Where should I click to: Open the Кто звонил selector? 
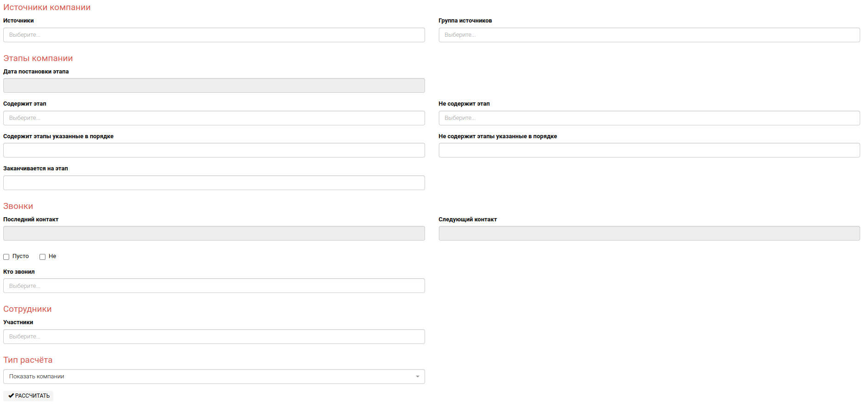coord(214,286)
